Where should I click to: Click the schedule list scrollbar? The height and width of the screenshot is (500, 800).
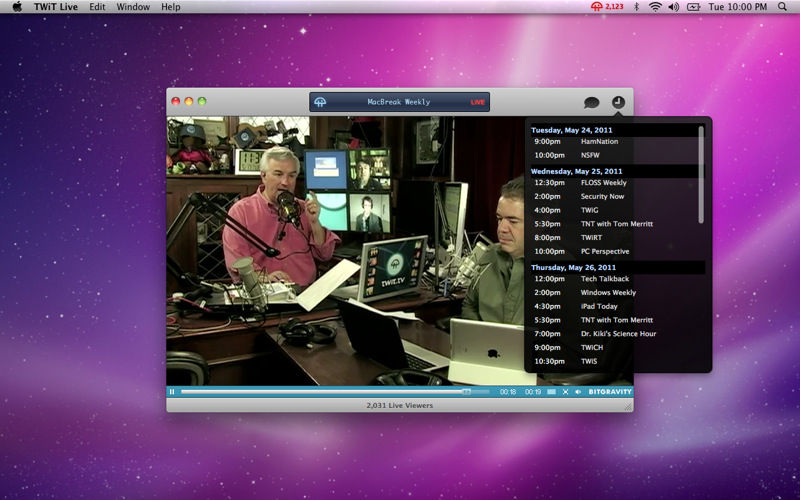click(701, 174)
